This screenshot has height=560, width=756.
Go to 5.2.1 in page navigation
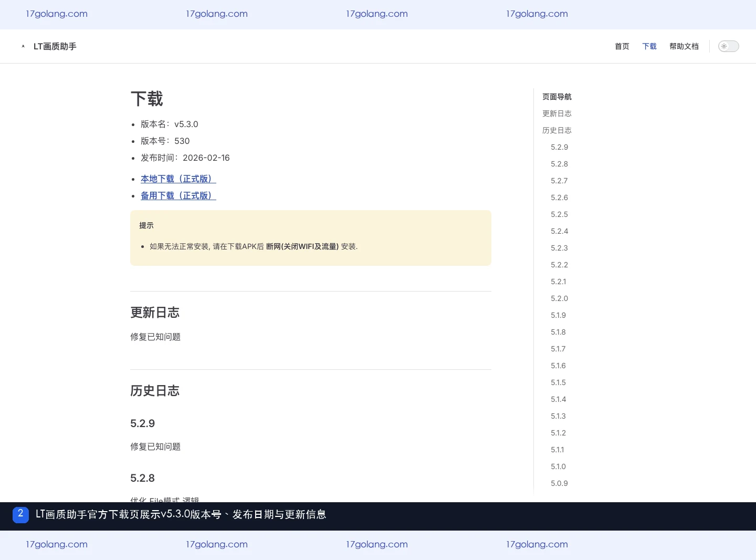[559, 282]
